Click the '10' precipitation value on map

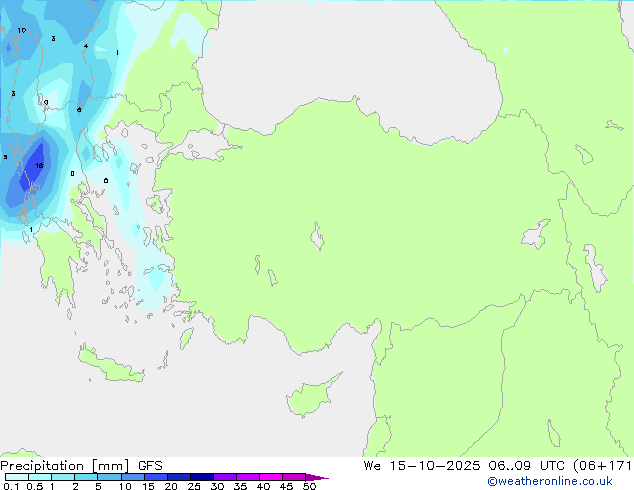pyautogui.click(x=22, y=30)
